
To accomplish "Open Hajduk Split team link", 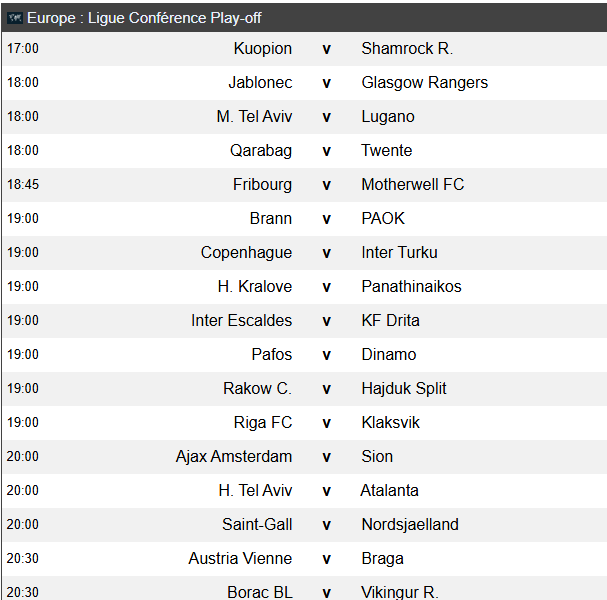I will pyautogui.click(x=404, y=389).
